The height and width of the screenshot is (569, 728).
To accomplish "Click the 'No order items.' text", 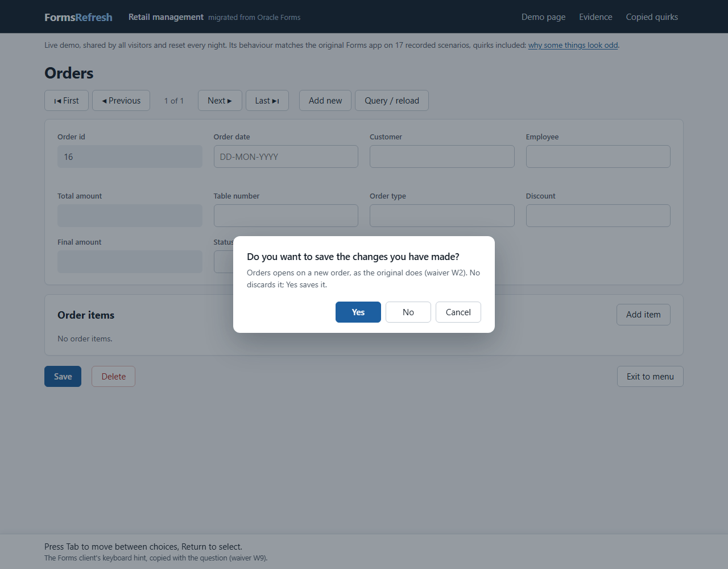I will coord(85,339).
